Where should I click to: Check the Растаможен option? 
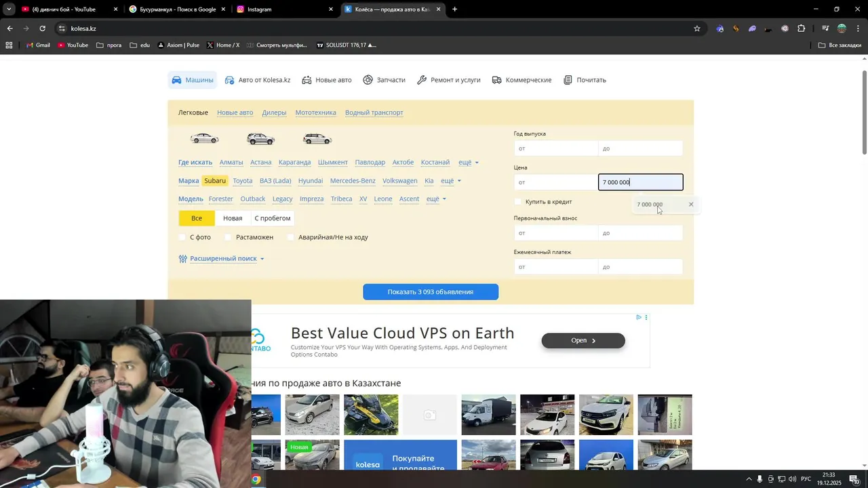point(228,237)
